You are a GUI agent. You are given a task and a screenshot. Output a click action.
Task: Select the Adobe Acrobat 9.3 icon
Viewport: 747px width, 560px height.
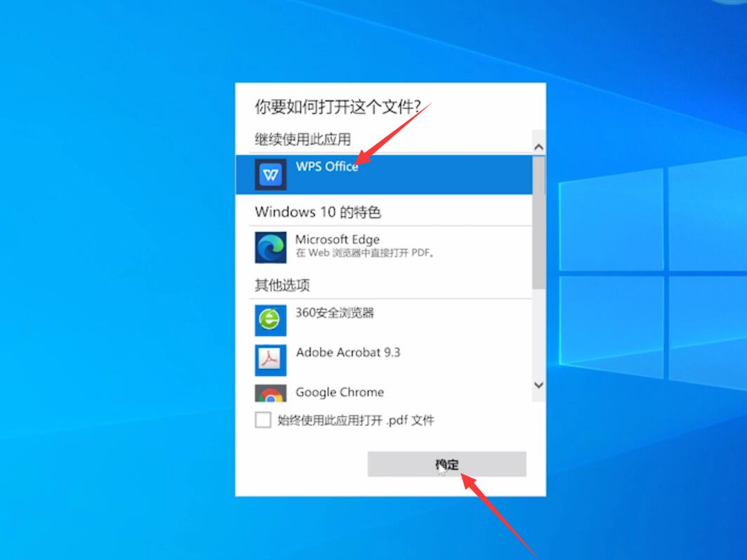[270, 360]
